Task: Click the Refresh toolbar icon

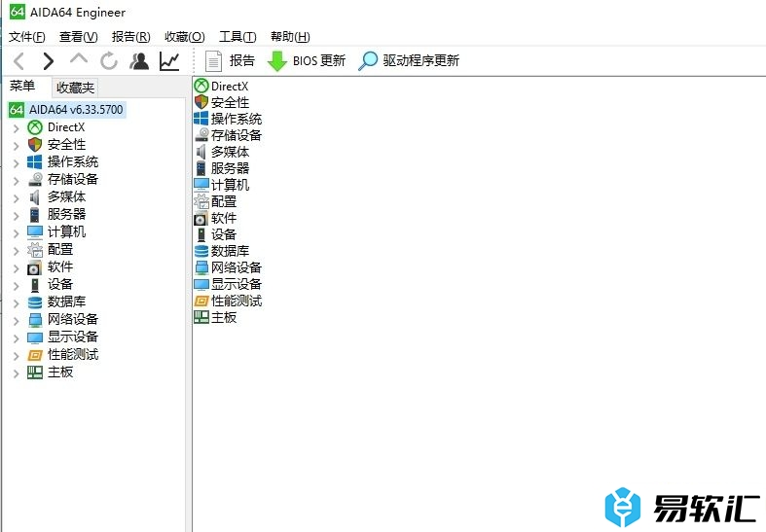Action: [x=109, y=61]
